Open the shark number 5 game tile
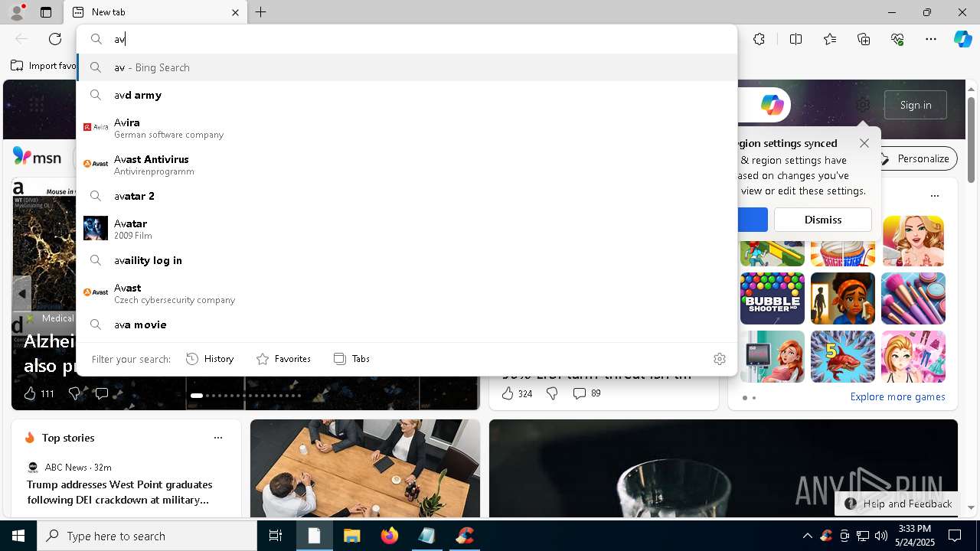 842,357
